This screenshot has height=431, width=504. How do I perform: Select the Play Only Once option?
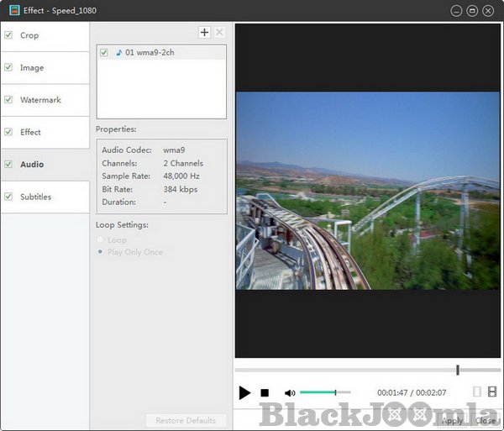point(102,252)
